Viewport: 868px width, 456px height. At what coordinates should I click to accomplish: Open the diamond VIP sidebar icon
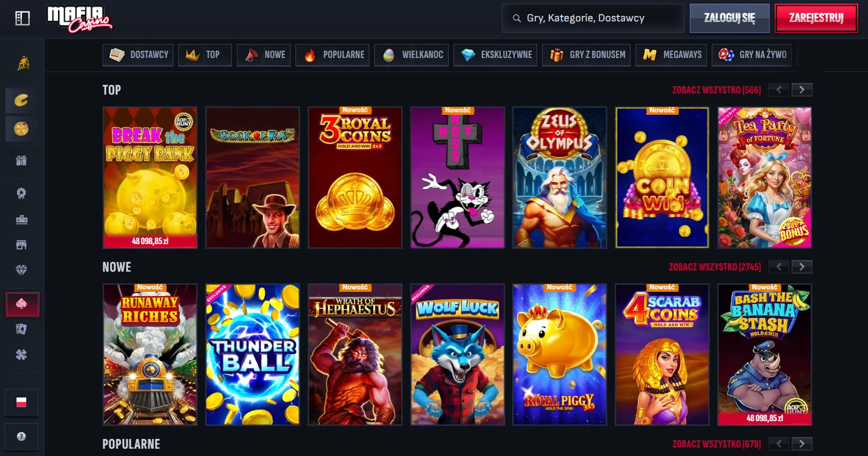pos(23,270)
